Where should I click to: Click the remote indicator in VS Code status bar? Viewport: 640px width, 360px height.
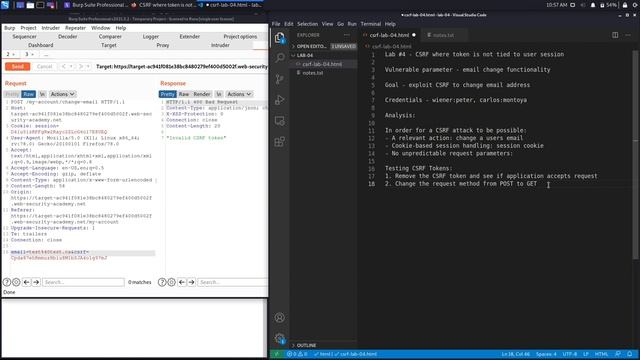coord(276,354)
